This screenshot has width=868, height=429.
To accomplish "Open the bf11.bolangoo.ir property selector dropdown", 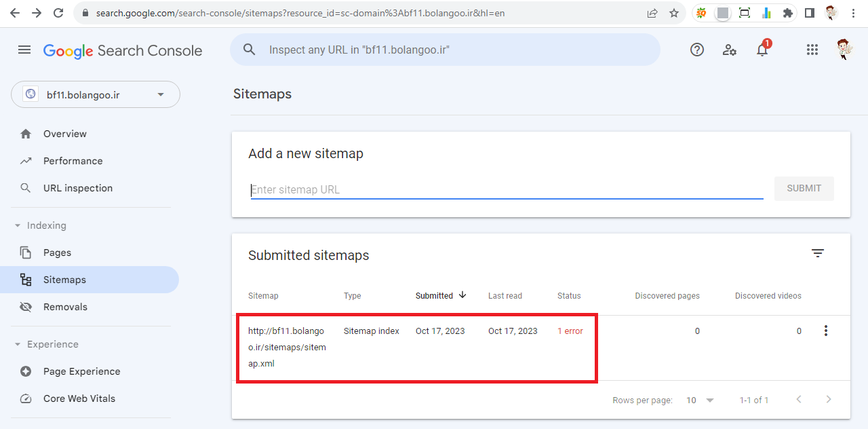I will click(x=96, y=94).
